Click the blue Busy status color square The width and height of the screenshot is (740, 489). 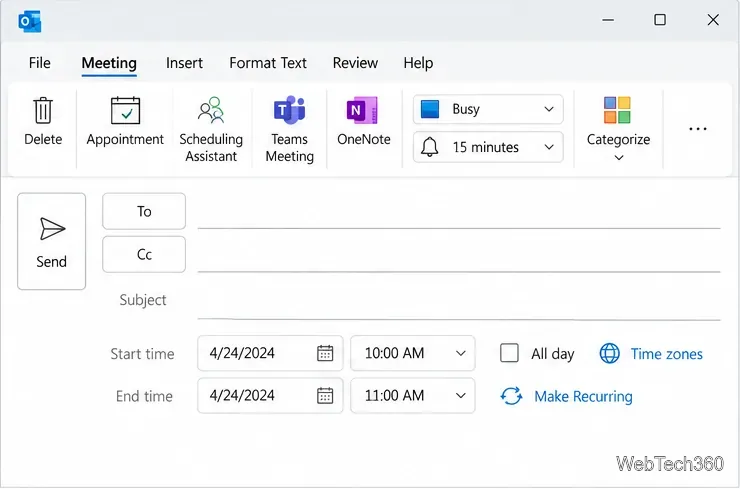tap(430, 109)
